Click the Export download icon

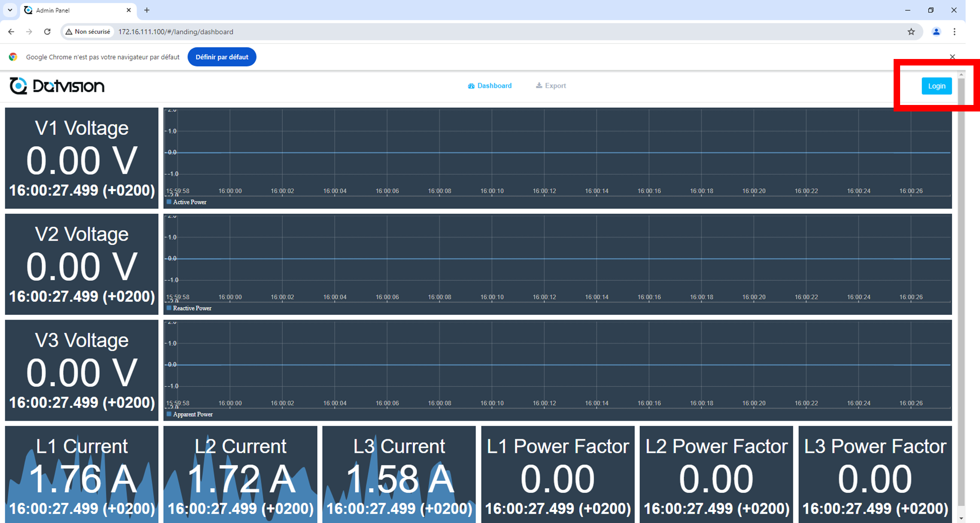click(539, 85)
